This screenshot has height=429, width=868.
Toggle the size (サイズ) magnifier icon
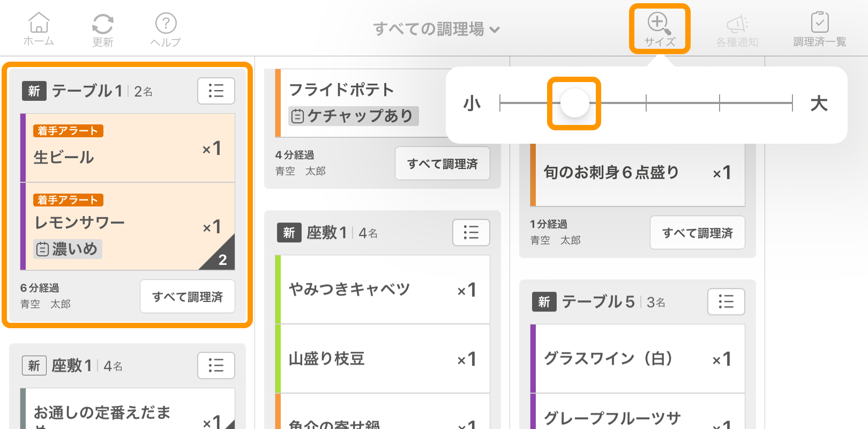click(659, 29)
